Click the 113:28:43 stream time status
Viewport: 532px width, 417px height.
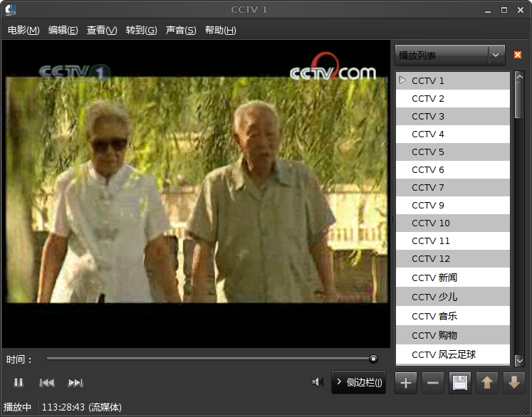(82, 407)
